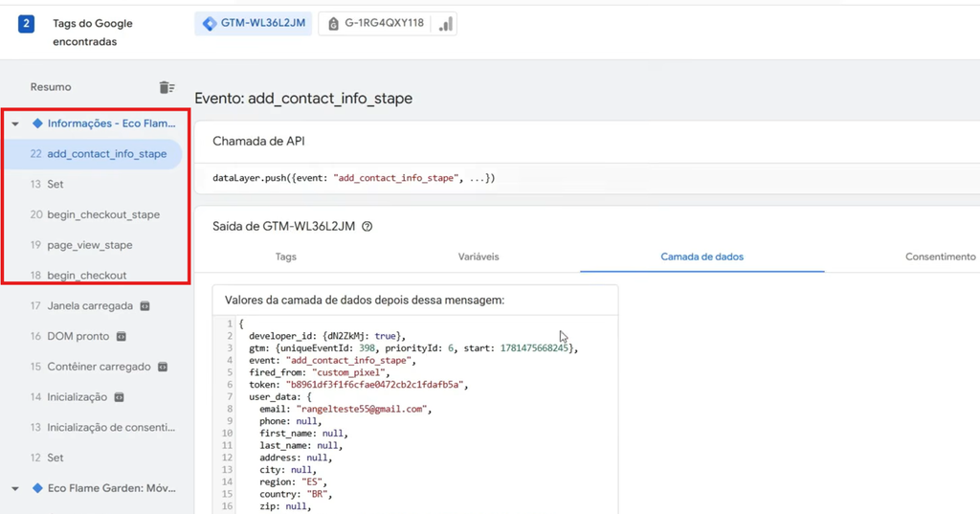The height and width of the screenshot is (514, 980).
Task: Clear events with the trash list icon
Action: (167, 87)
